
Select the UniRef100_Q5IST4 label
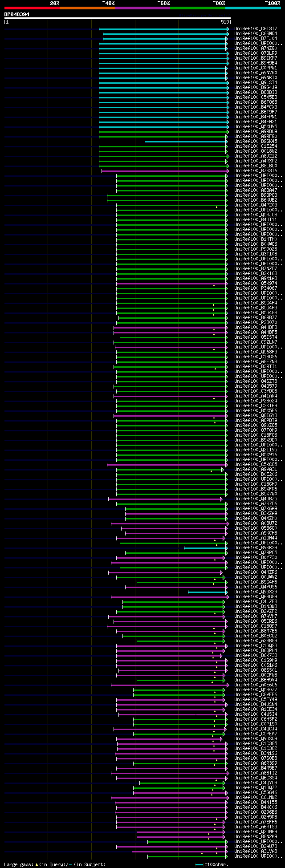pos(256,337)
